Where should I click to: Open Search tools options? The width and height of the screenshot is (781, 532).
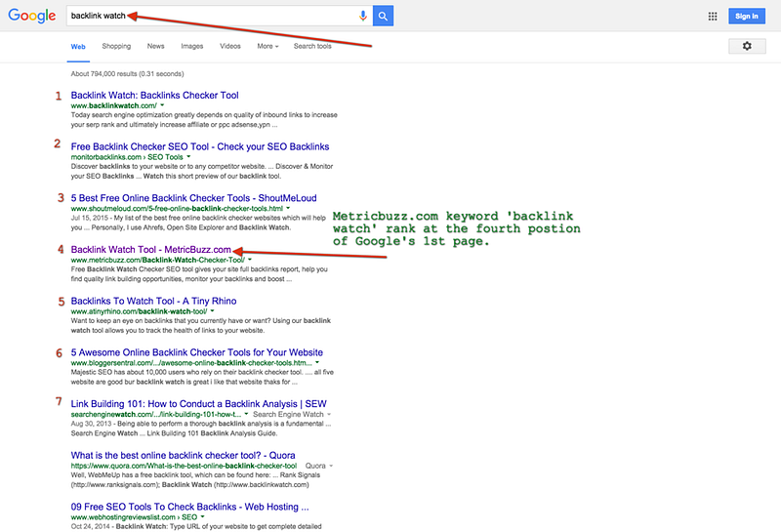[312, 46]
